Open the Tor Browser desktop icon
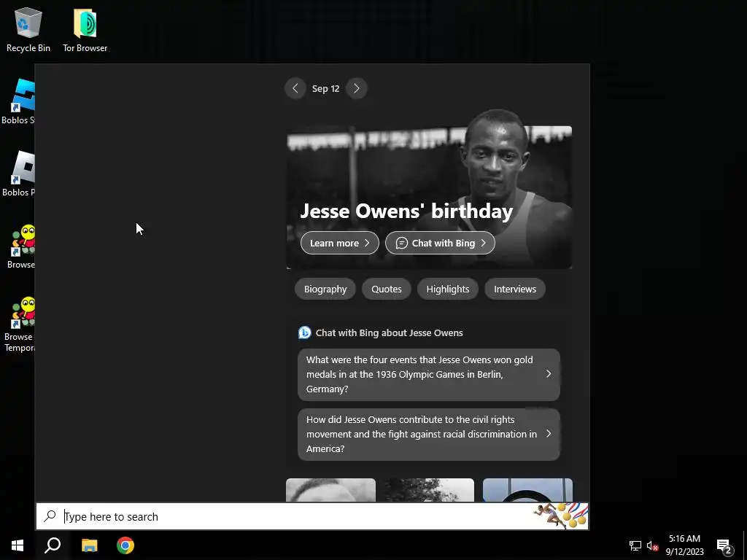The height and width of the screenshot is (560, 747). (x=85, y=29)
